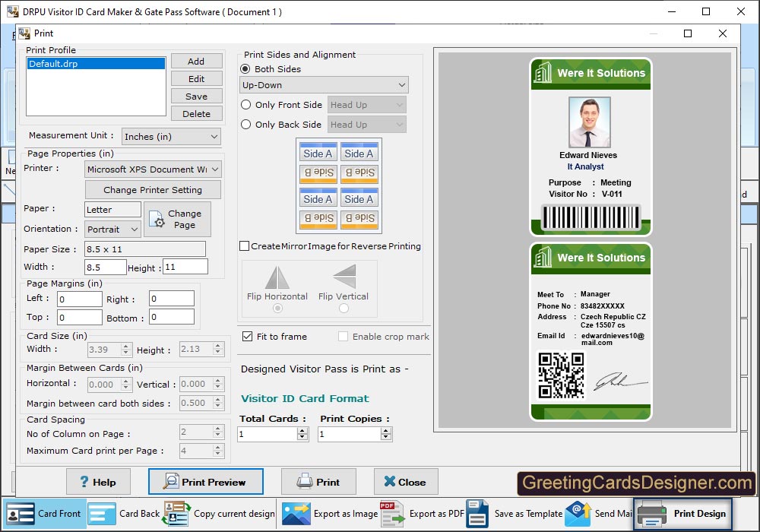Click the Card Size Height spinner
This screenshot has width=760, height=532.
pos(218,349)
